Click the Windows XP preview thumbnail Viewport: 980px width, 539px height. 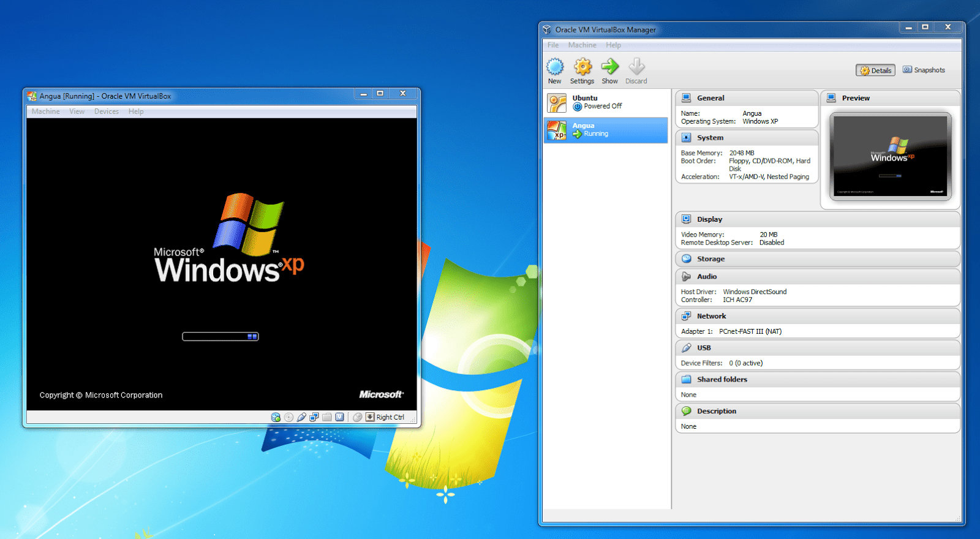[891, 156]
